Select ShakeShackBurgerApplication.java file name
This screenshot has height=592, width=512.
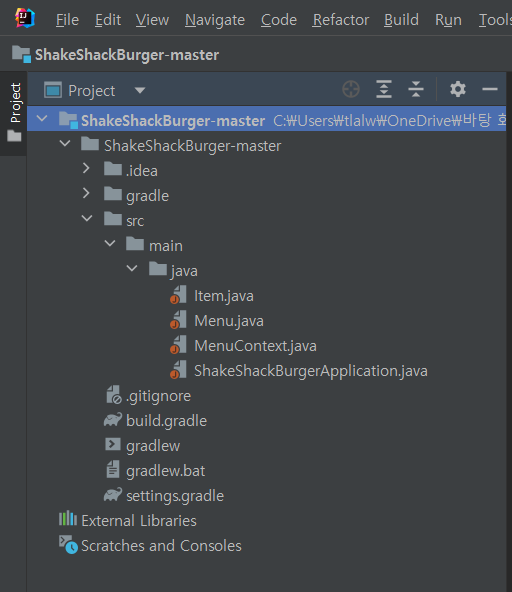[x=311, y=371]
